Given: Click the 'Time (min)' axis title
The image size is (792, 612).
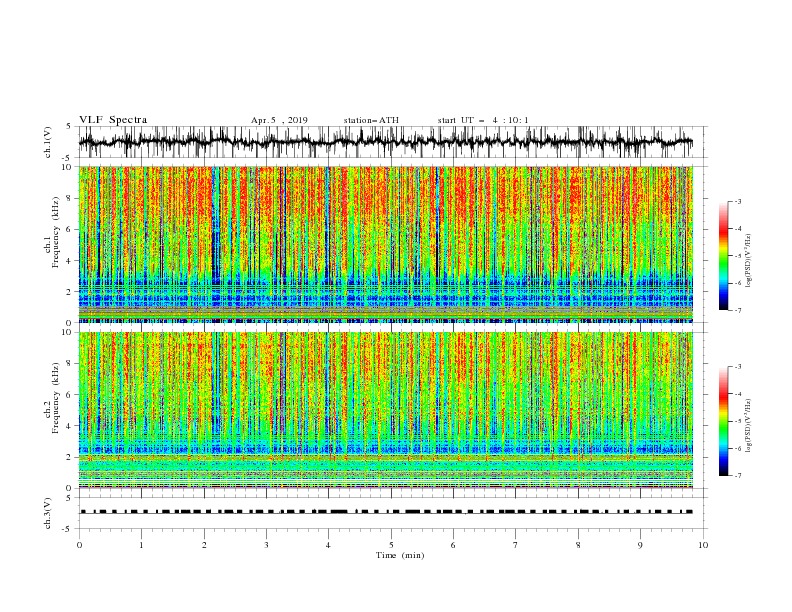Looking at the screenshot, I should (x=400, y=555).
